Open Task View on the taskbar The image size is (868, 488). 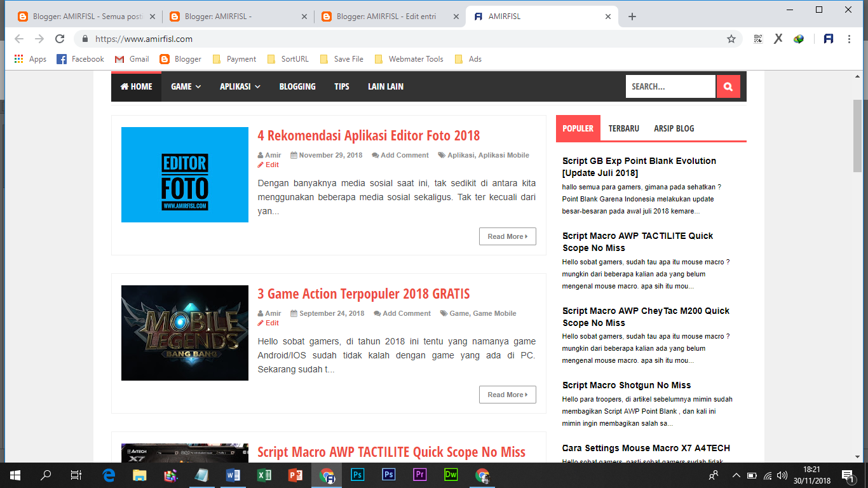coord(76,475)
